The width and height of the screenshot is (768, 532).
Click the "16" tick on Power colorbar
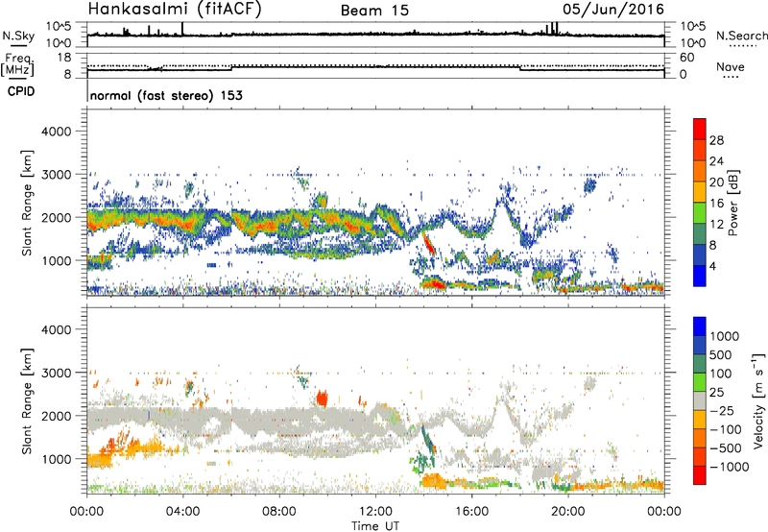pos(716,204)
